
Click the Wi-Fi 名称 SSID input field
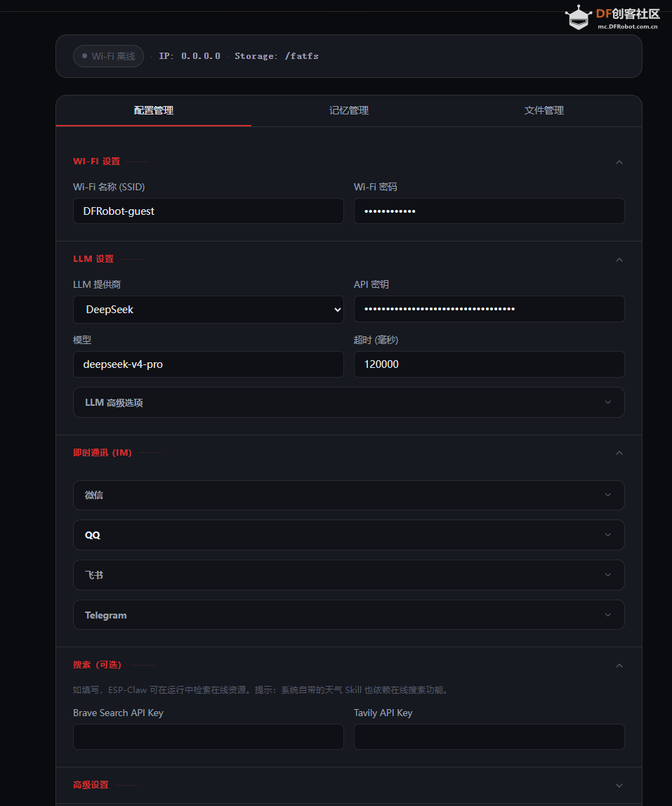[x=208, y=211]
